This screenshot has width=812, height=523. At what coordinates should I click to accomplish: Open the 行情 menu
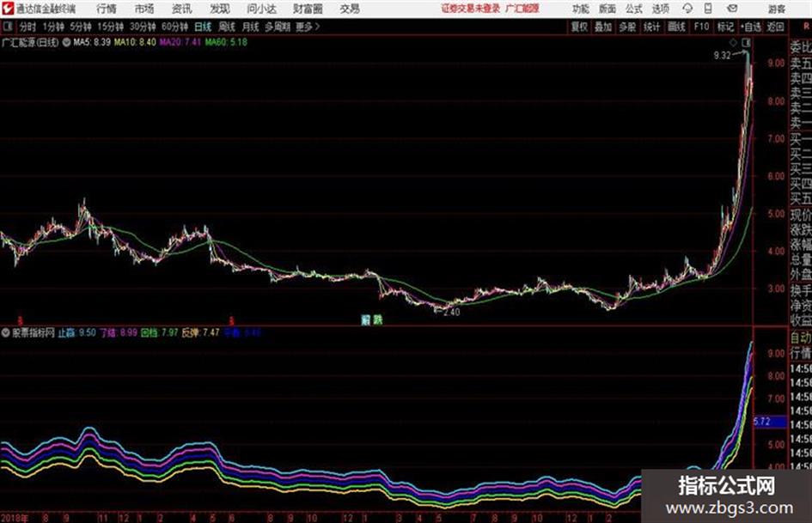click(107, 9)
